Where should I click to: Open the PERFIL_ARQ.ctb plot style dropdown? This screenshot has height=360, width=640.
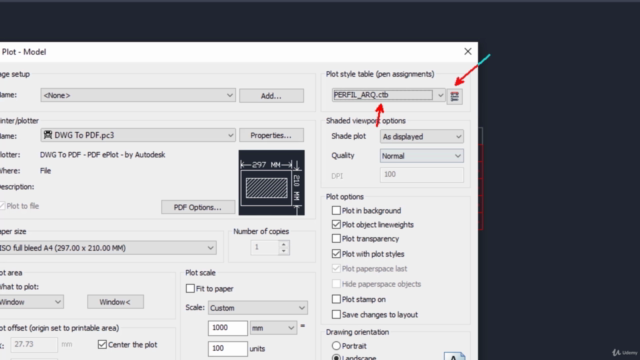[x=388, y=95]
